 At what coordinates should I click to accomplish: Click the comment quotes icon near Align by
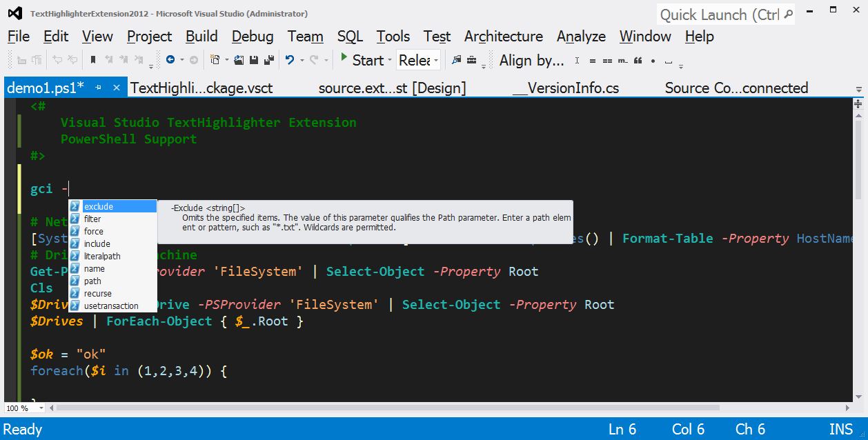[638, 61]
